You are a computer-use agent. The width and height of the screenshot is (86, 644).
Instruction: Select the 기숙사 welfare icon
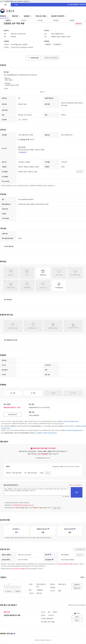pyautogui.click(x=27, y=273)
